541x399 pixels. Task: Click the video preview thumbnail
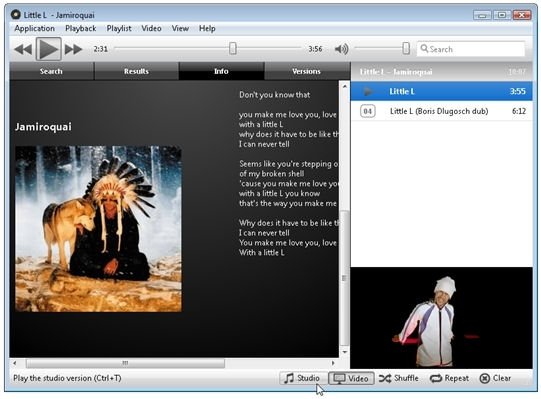(x=442, y=318)
